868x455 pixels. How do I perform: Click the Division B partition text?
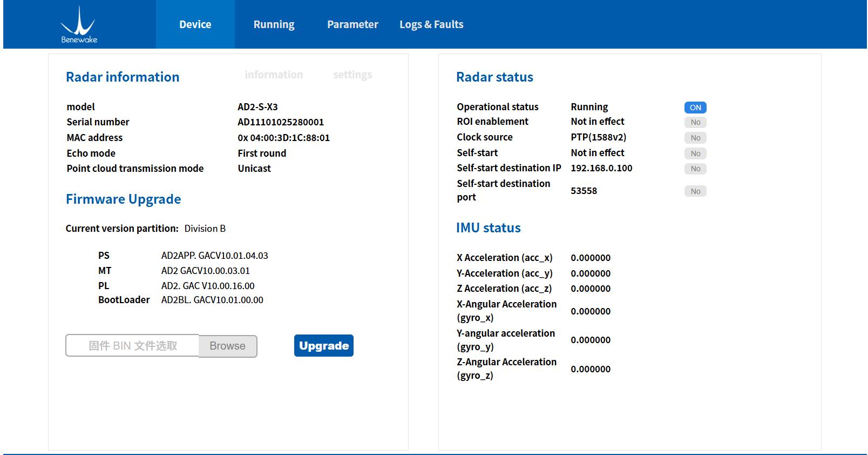click(x=205, y=229)
